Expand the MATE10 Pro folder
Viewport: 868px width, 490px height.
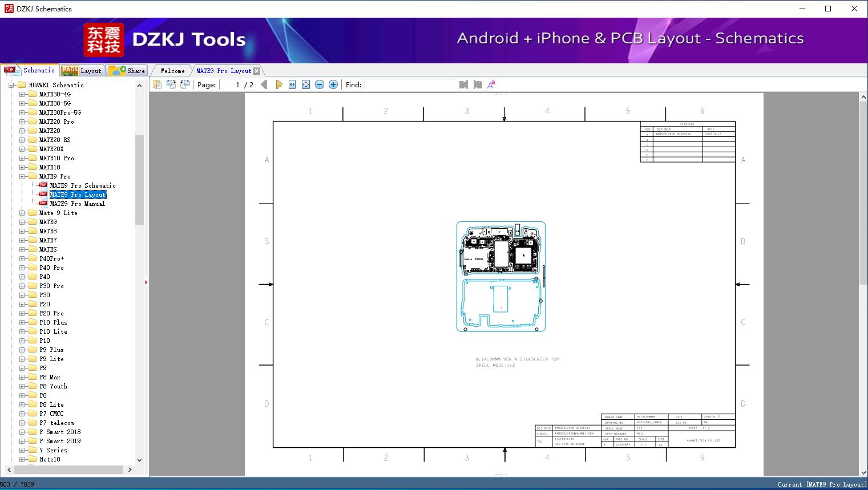point(22,158)
